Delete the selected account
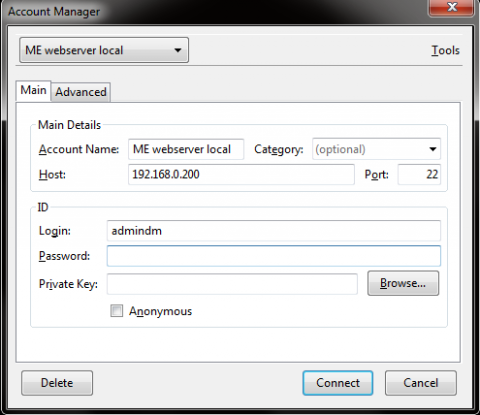Viewport: 480px width, 415px height. (57, 383)
